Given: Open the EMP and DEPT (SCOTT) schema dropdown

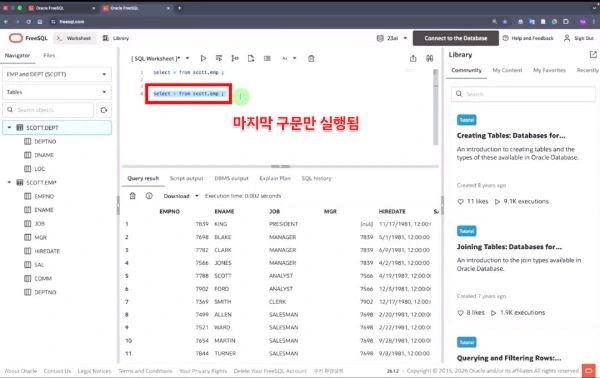Looking at the screenshot, I should coord(57,74).
